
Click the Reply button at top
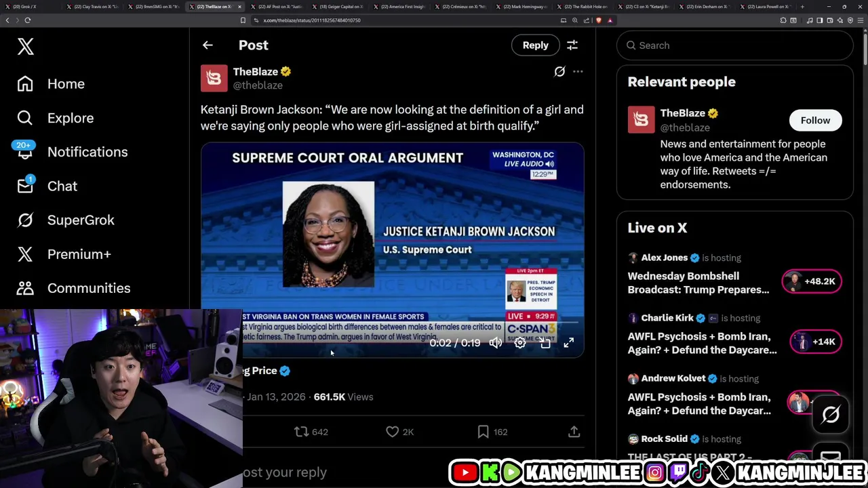[535, 45]
